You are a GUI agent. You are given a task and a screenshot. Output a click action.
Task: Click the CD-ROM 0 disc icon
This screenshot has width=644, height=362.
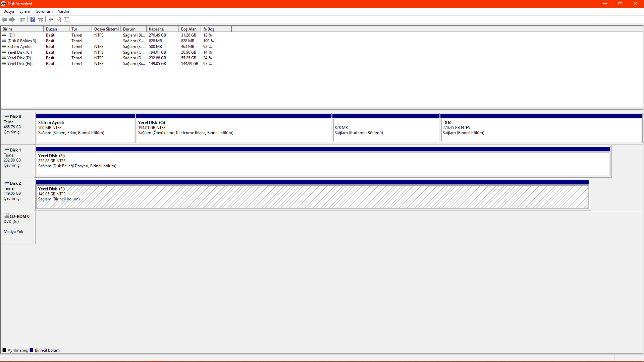pos(7,216)
